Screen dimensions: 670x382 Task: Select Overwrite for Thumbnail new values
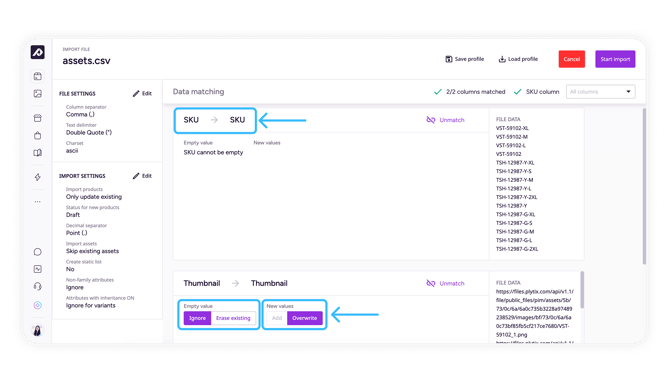(x=305, y=318)
